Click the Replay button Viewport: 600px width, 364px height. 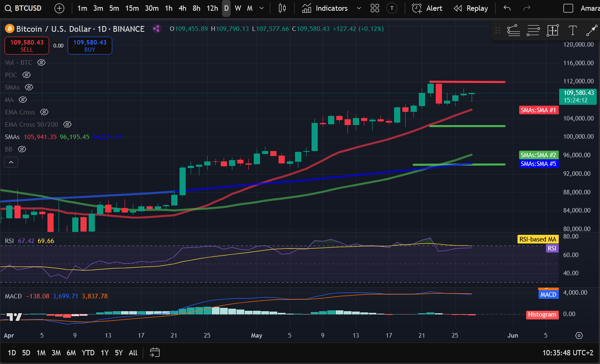point(471,8)
